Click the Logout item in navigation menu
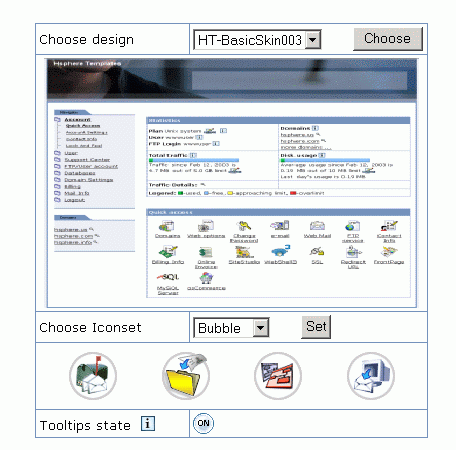 [x=75, y=200]
